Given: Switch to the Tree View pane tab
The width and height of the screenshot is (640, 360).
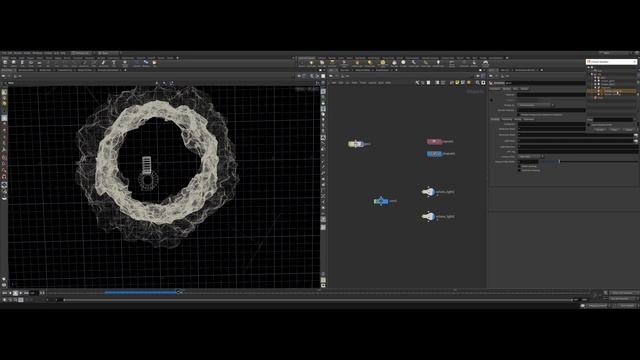Looking at the screenshot, I should coord(344,70).
